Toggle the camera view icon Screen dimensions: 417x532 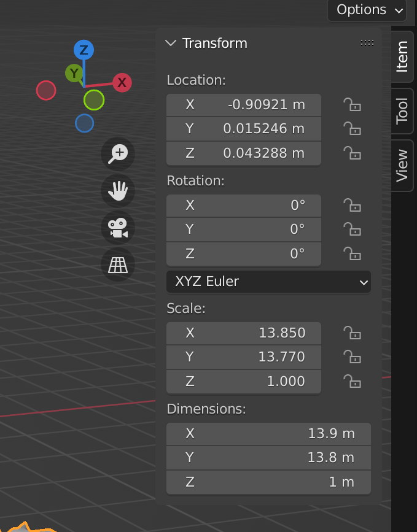[117, 228]
